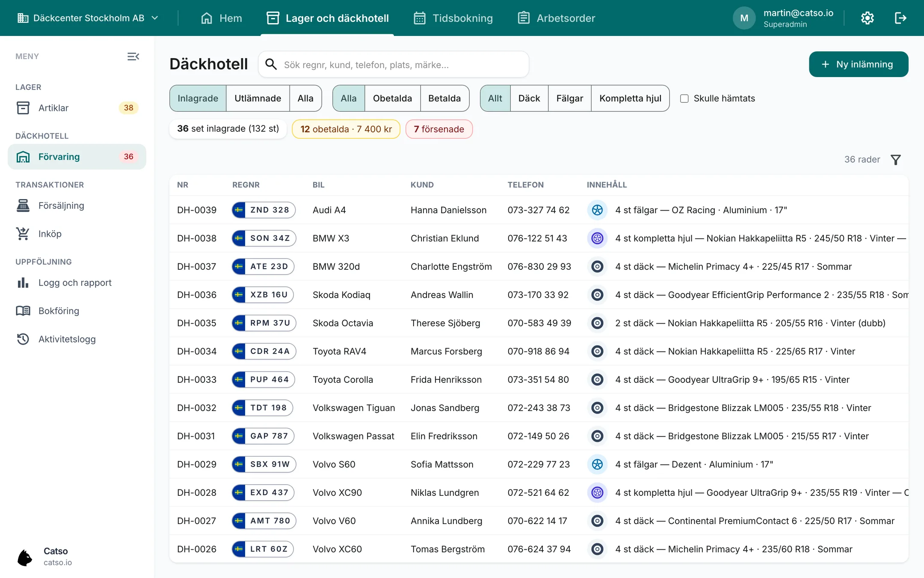Screen dimensions: 924x578
Task: Click rim icon in Sofia Mattsson row
Action: (x=597, y=464)
